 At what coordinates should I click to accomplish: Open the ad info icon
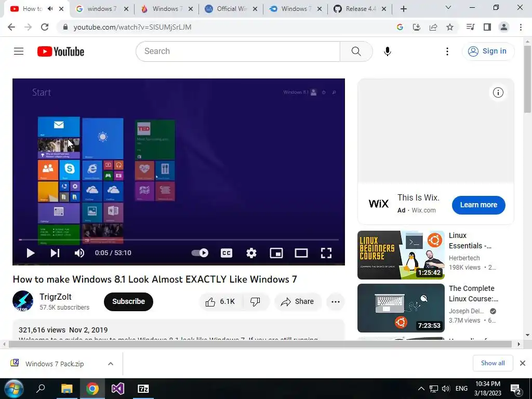pos(498,92)
